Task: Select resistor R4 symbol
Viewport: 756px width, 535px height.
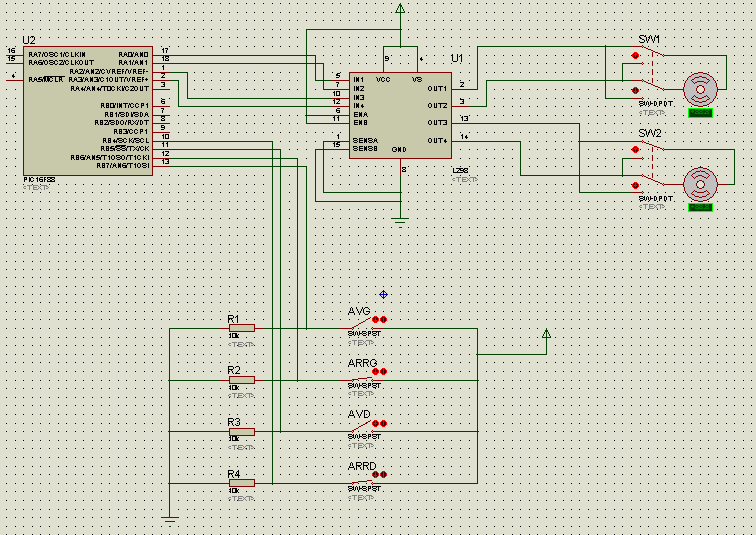Action: click(x=242, y=483)
